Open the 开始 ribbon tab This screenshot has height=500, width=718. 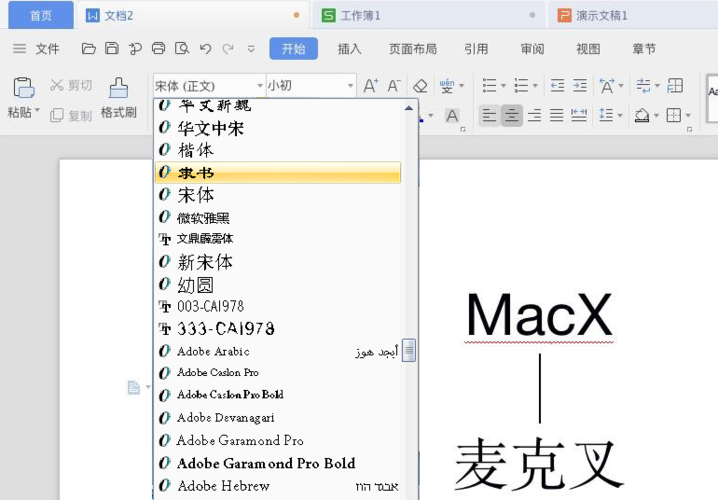pos(294,49)
